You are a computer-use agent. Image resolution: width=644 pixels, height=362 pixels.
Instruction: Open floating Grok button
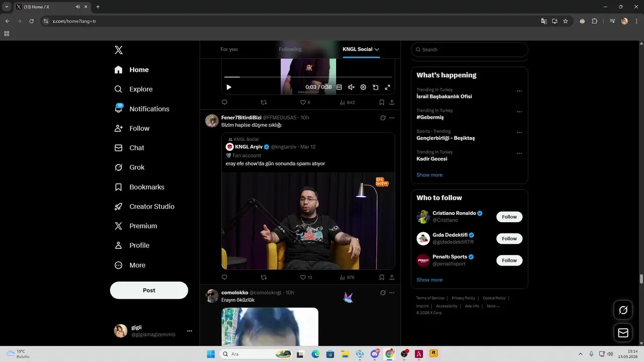(623, 310)
